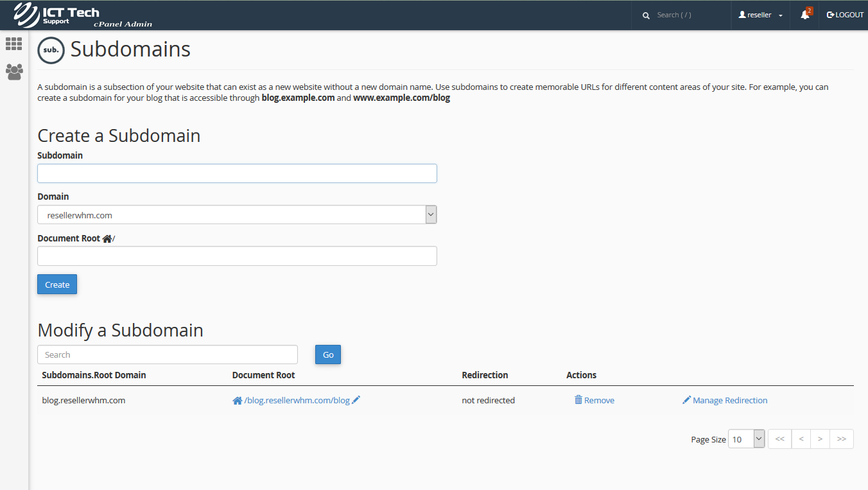
Task: Open the Domain dropdown showing resellerwhm.com
Action: click(x=237, y=214)
